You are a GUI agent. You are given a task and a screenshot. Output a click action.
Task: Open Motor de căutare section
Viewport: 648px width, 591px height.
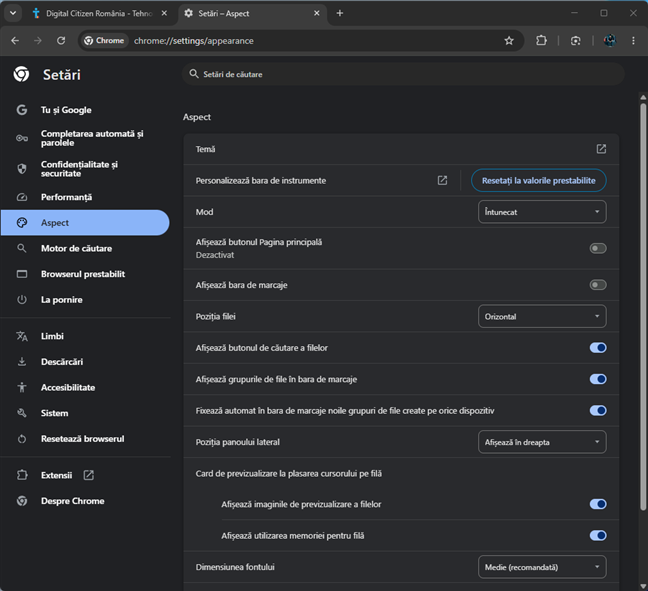click(85, 248)
